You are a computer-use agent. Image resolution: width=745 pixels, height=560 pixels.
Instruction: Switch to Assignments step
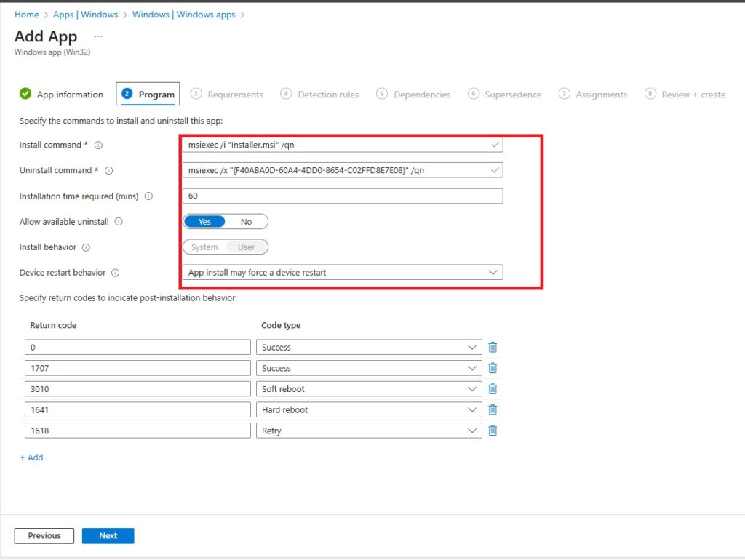point(593,95)
